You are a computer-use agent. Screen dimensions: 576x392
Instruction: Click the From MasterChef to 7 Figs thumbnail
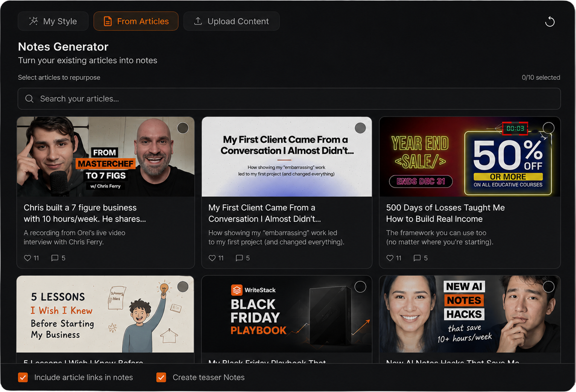pos(106,156)
